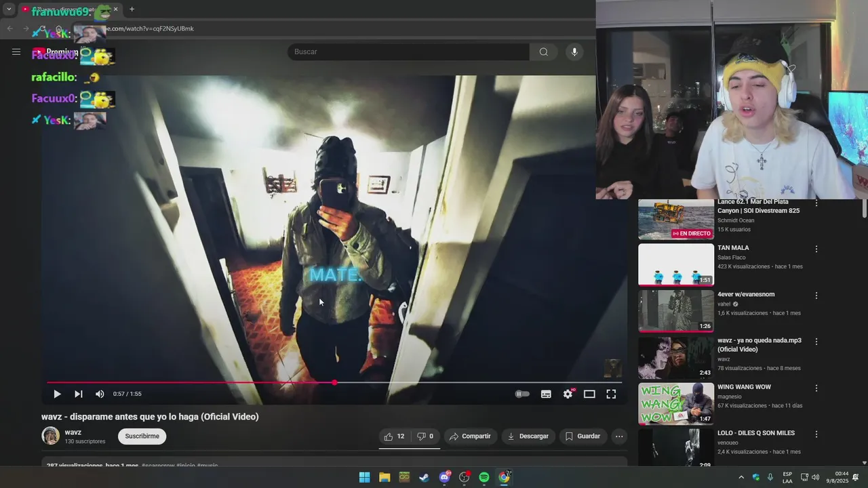Open options menu for WING WANG WOW
868x488 pixels.
[816, 388]
